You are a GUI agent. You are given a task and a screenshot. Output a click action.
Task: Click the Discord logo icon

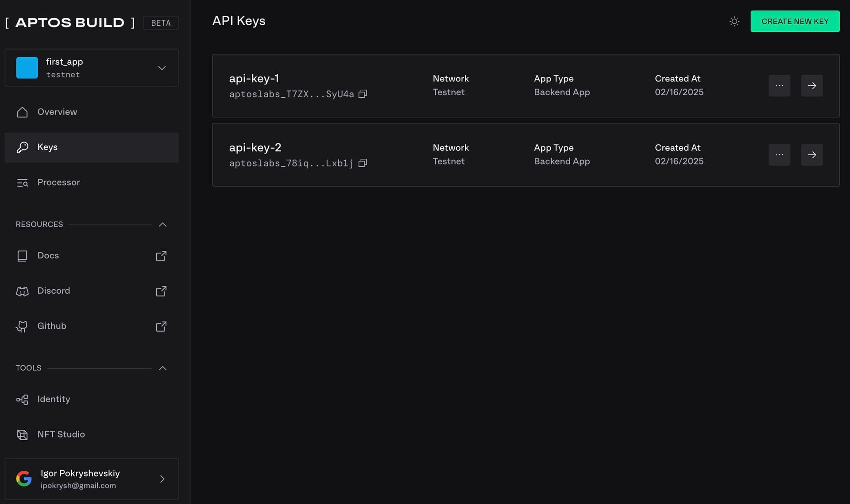pyautogui.click(x=22, y=291)
